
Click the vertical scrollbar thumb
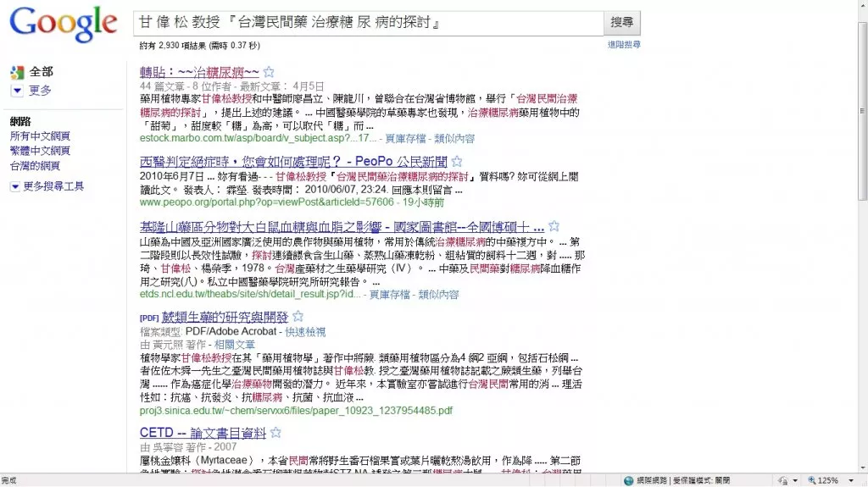click(862, 111)
